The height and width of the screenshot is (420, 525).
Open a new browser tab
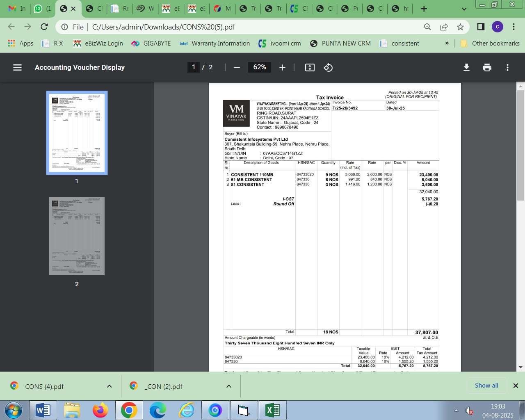click(424, 9)
